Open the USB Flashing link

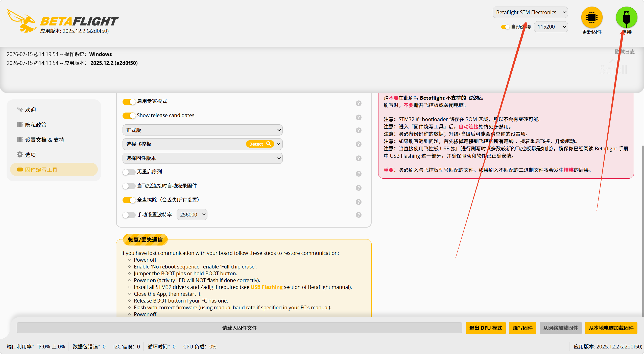click(x=267, y=287)
